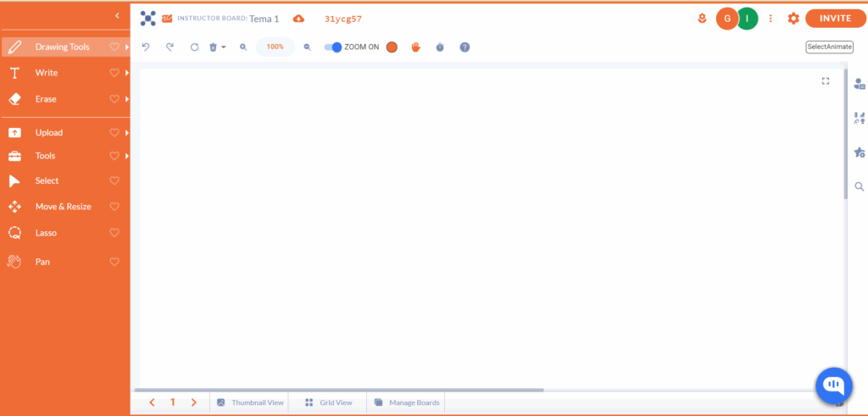Open the Manage Boards tab
The width and height of the screenshot is (868, 416).
pyautogui.click(x=406, y=402)
